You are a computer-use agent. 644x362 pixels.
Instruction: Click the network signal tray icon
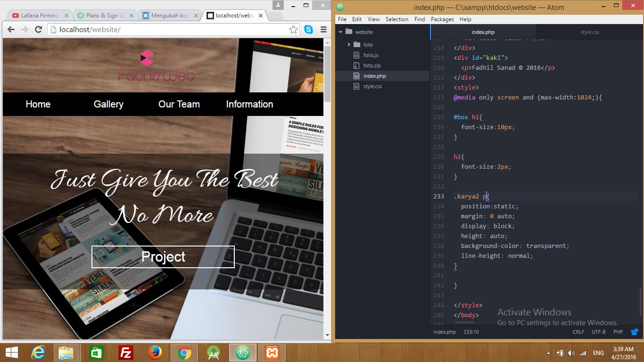(x=583, y=353)
